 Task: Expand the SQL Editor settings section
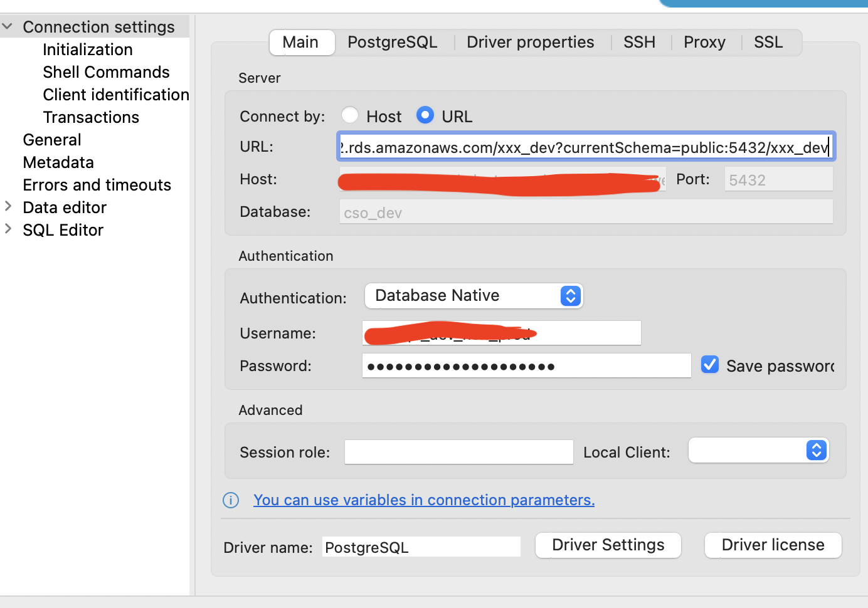click(x=8, y=229)
